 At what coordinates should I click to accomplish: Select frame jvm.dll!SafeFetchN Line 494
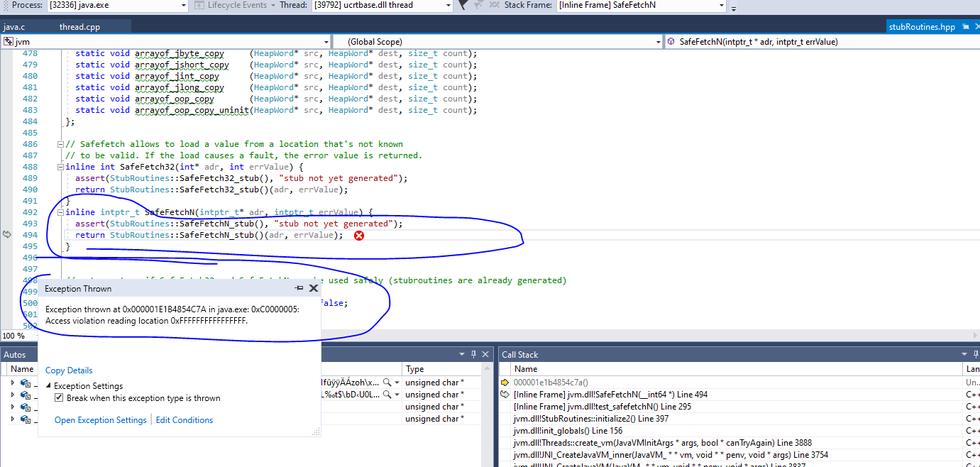coord(610,395)
